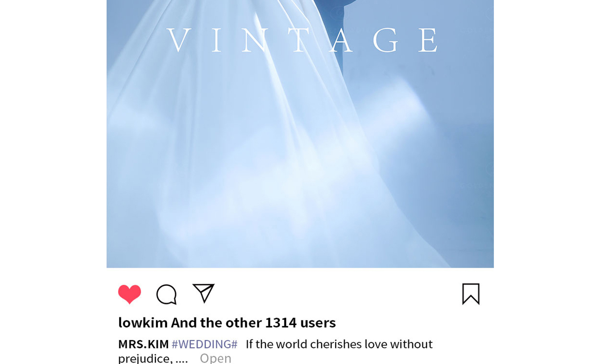This screenshot has height=364, width=600.
Task: Click the caption ellipsis after prejudice
Action: (x=182, y=360)
